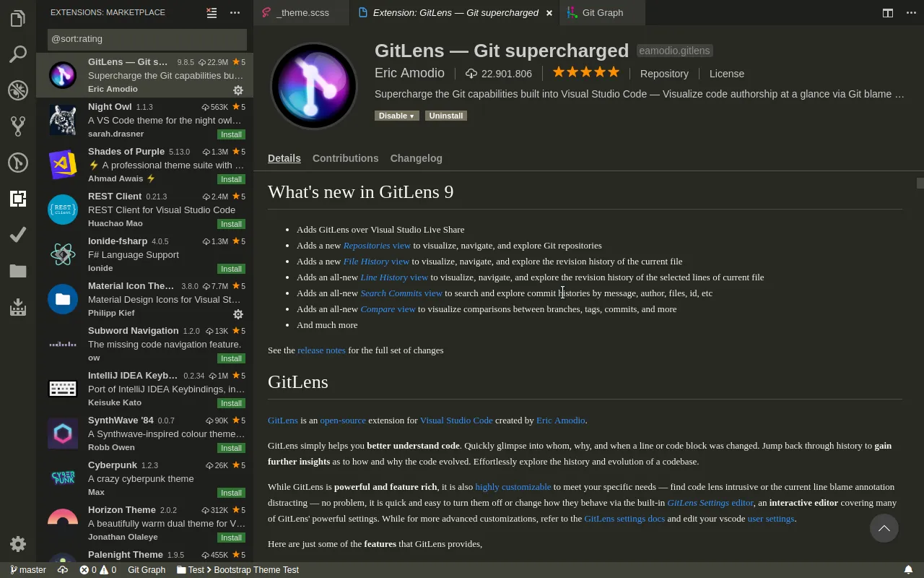Select the Extensions icon in activity bar

tap(18, 199)
